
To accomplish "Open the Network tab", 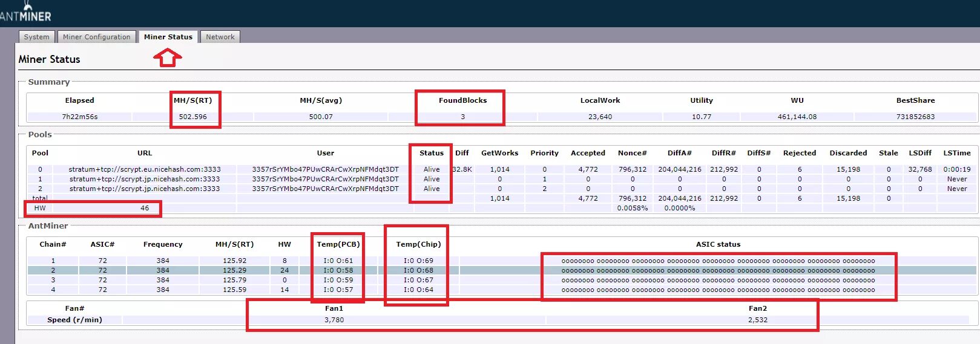I will click(x=220, y=37).
